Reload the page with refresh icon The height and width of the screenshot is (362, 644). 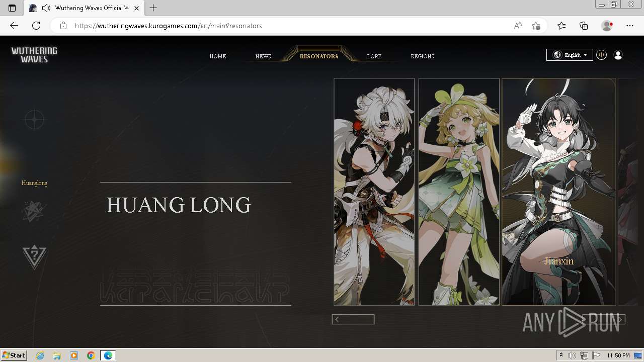pos(36,26)
